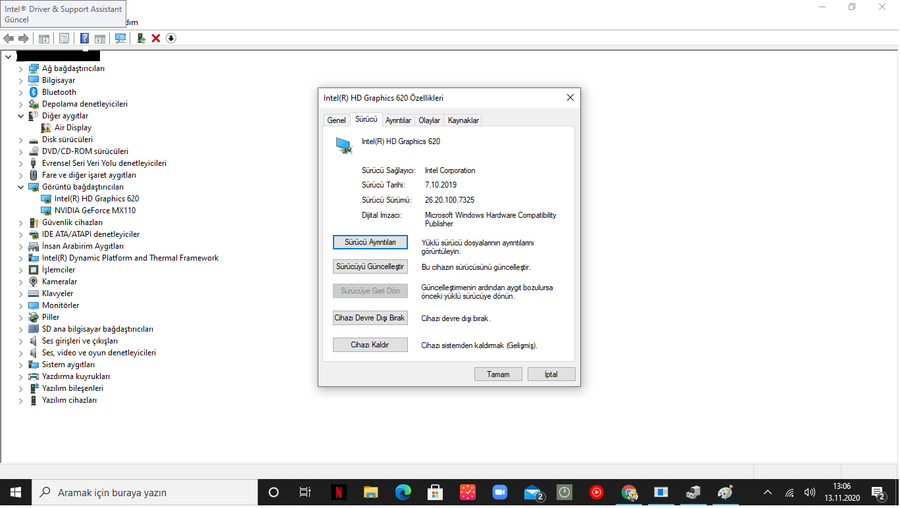Open Netflix from the taskbar
This screenshot has width=900, height=508.
click(339, 493)
